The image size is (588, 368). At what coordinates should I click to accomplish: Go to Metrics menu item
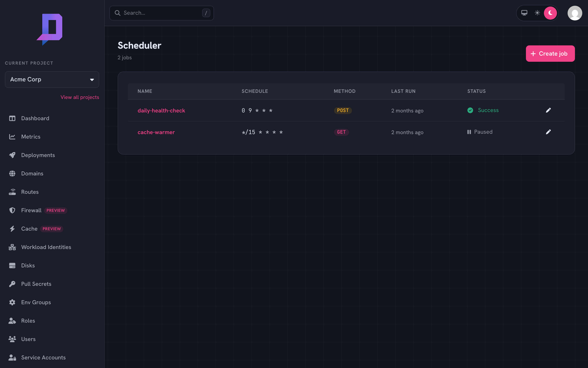point(31,137)
